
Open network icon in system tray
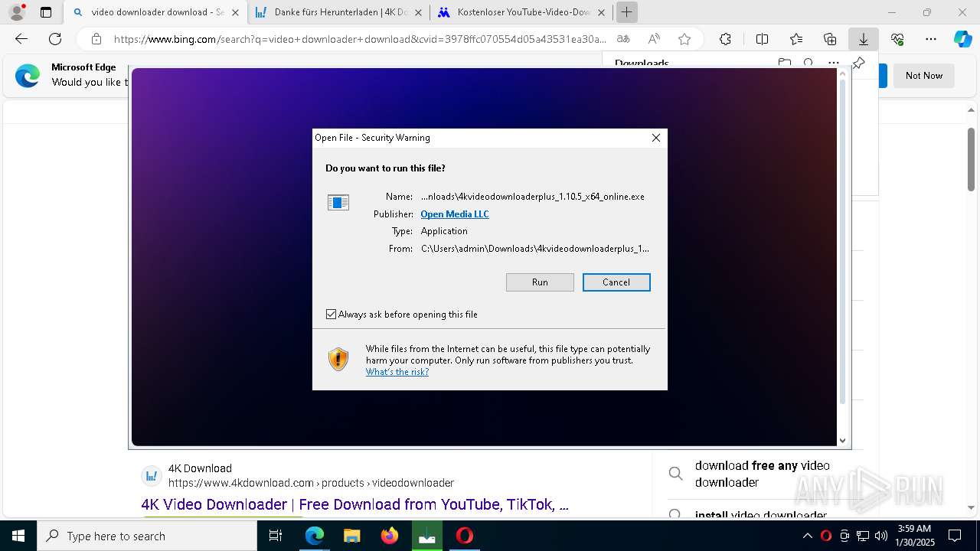click(x=863, y=536)
